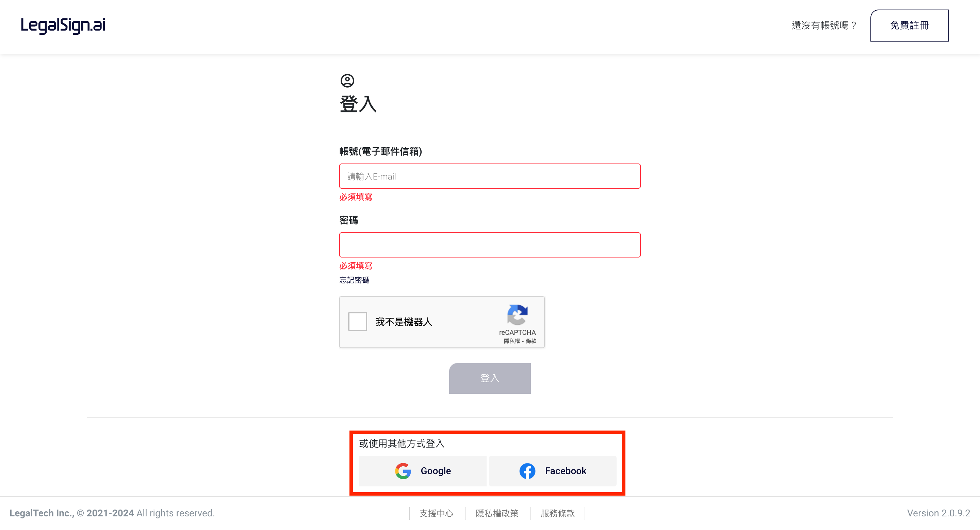980x530 pixels.
Task: Sign in with the Google button
Action: coord(423,471)
